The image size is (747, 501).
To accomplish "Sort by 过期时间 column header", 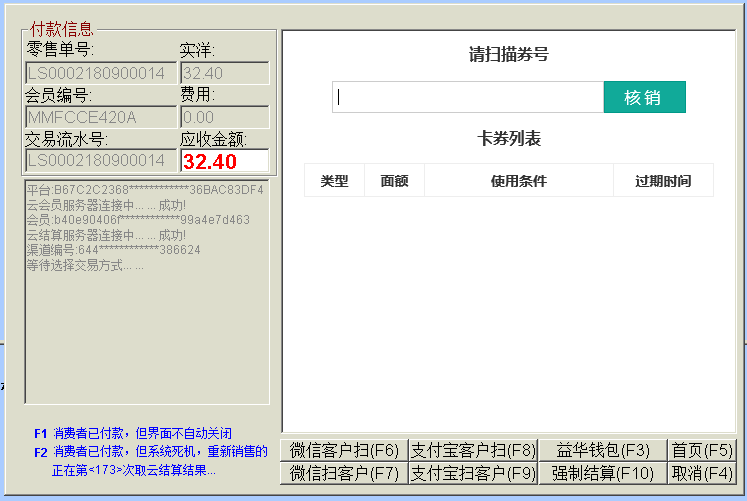I will point(662,181).
